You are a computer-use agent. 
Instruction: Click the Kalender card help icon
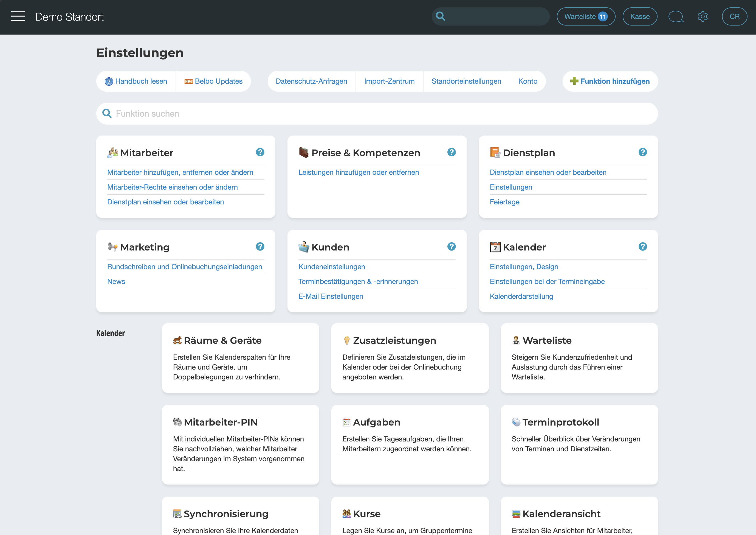tap(642, 246)
